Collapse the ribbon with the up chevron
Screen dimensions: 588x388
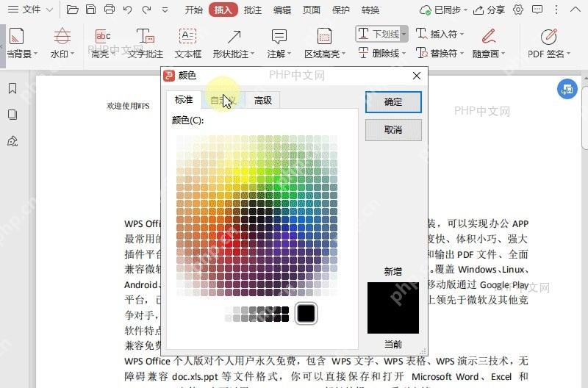coord(576,10)
